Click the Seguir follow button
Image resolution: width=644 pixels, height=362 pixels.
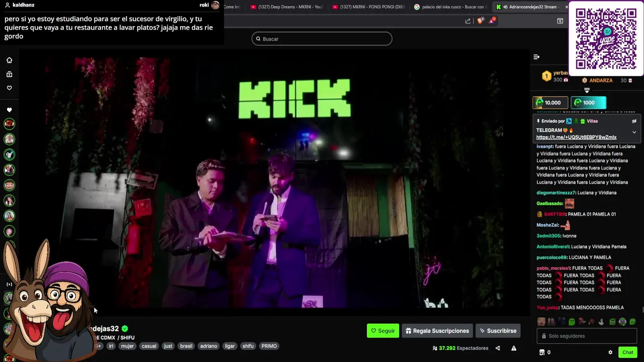point(383,331)
